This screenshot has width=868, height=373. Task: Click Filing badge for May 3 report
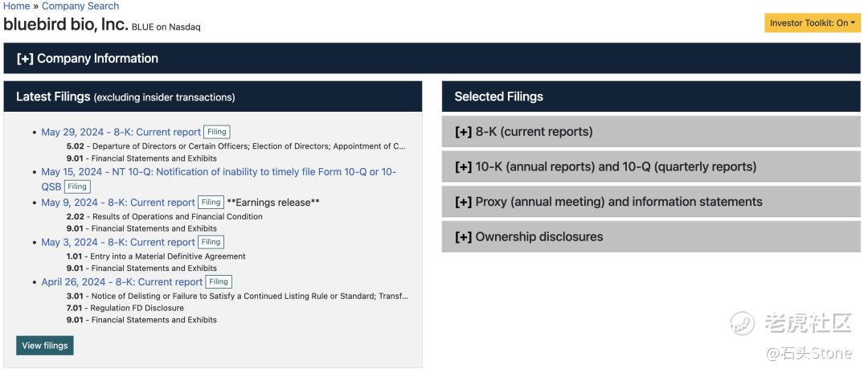click(211, 242)
